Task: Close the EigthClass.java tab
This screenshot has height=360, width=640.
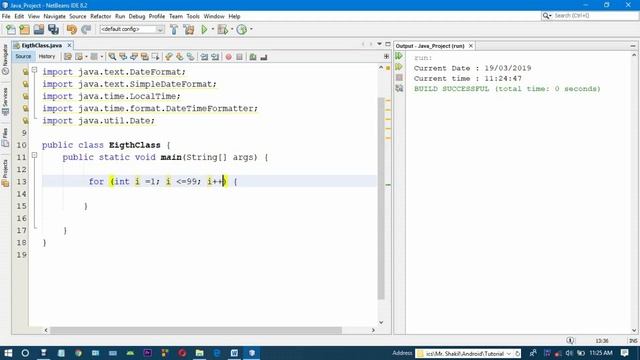Action: tap(69, 45)
